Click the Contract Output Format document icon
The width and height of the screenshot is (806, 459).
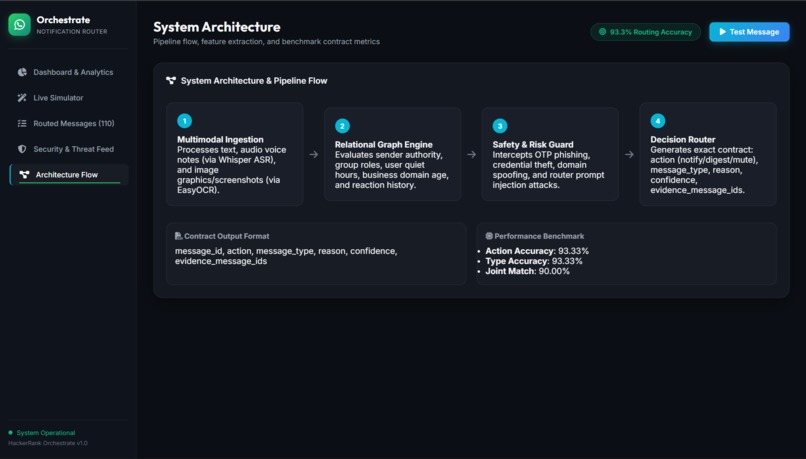pyautogui.click(x=178, y=236)
